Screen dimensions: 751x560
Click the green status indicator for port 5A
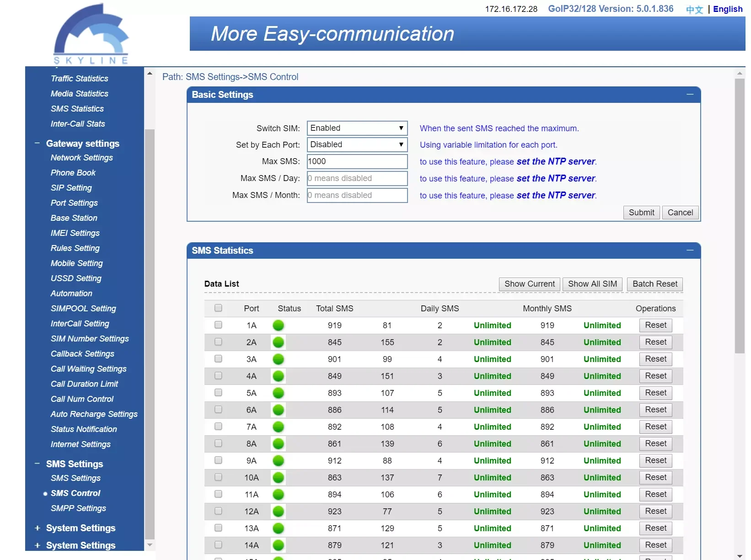(x=278, y=393)
